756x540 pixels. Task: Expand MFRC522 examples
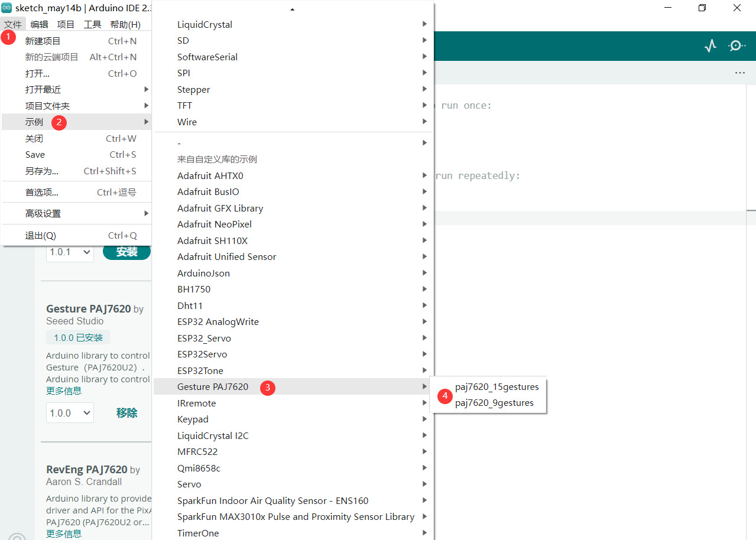pos(293,452)
